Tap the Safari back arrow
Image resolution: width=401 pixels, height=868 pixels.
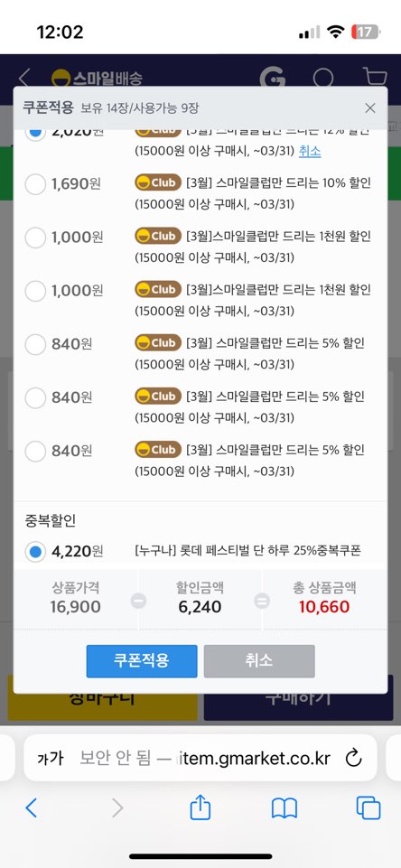point(32,808)
